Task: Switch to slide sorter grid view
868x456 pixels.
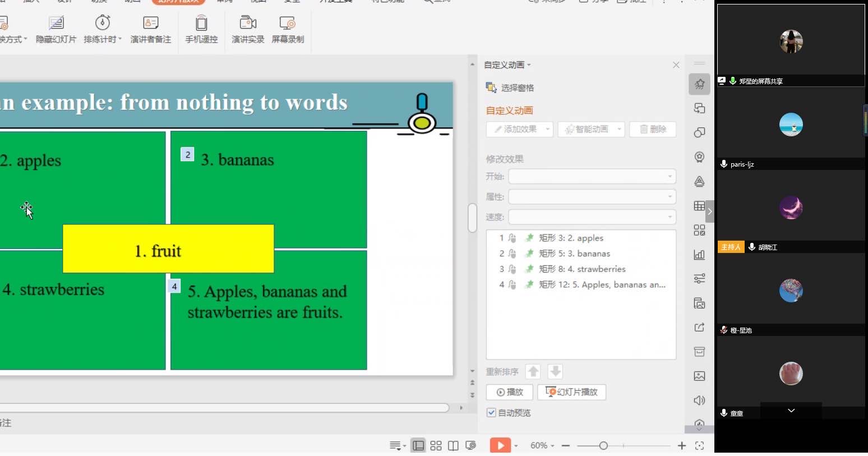Action: 436,445
